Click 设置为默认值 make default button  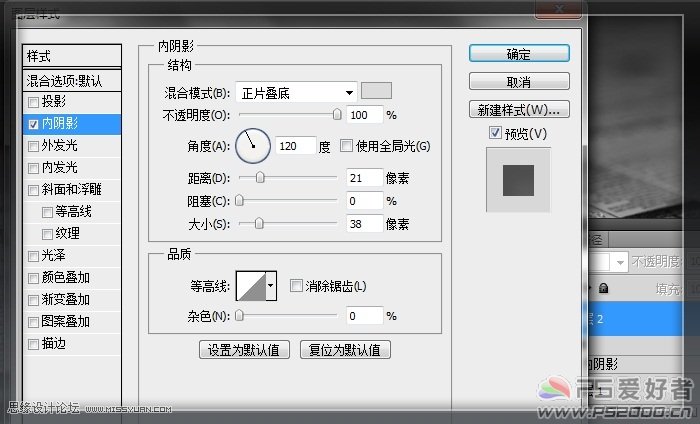[x=244, y=350]
